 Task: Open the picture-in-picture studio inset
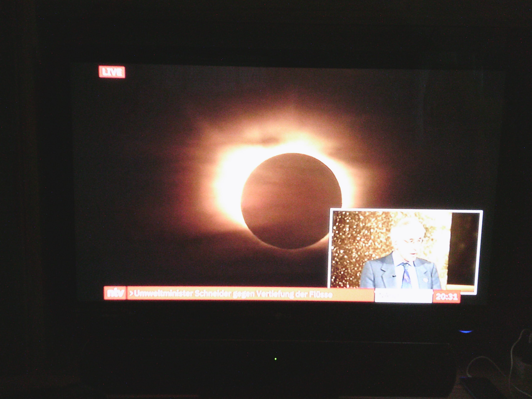pos(405,251)
